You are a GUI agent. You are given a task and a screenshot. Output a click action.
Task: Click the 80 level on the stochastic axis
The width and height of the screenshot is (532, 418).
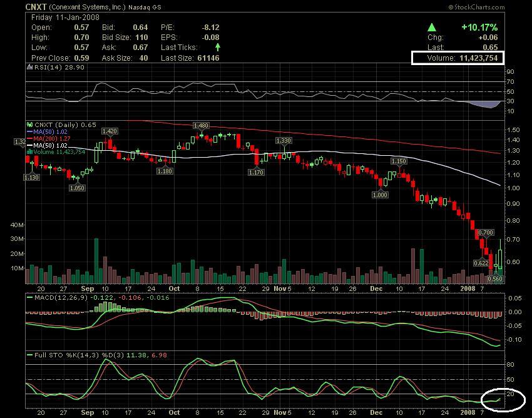(511, 365)
